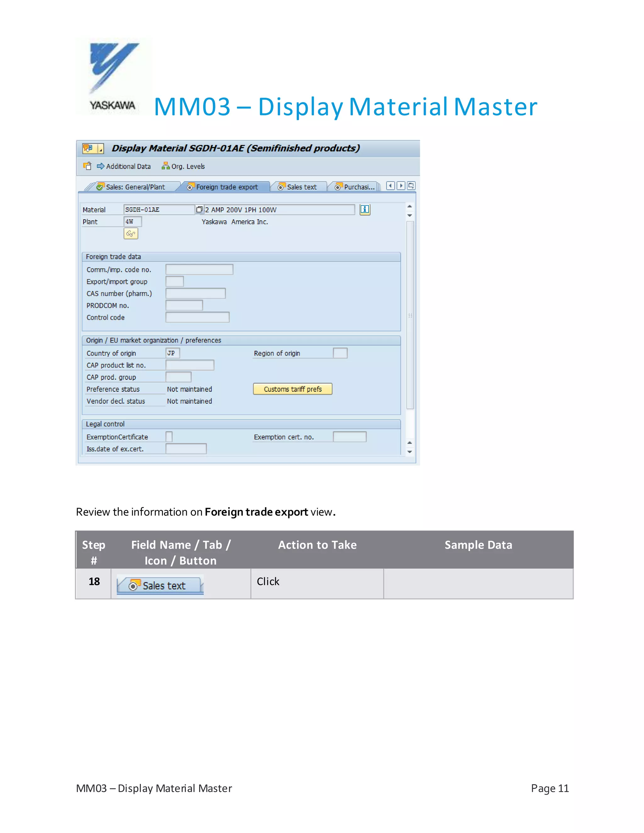644x833 pixels.
Task: Open Additional Data
Action: (124, 166)
